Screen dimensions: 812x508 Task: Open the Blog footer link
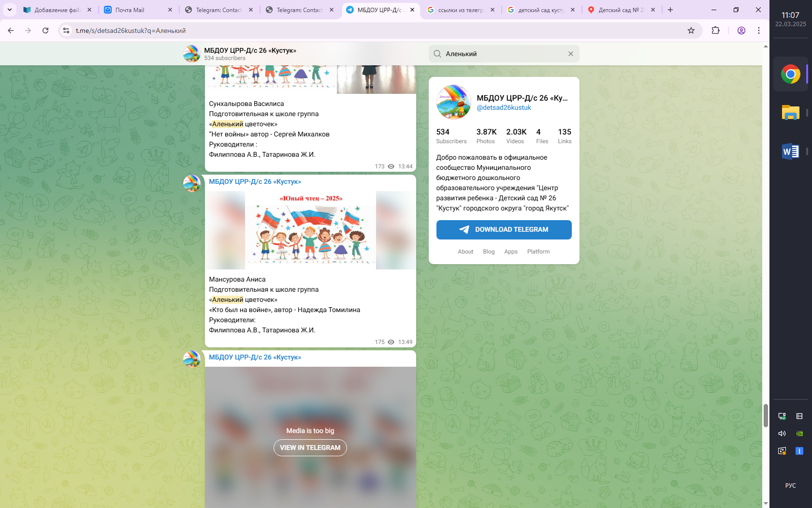point(489,252)
